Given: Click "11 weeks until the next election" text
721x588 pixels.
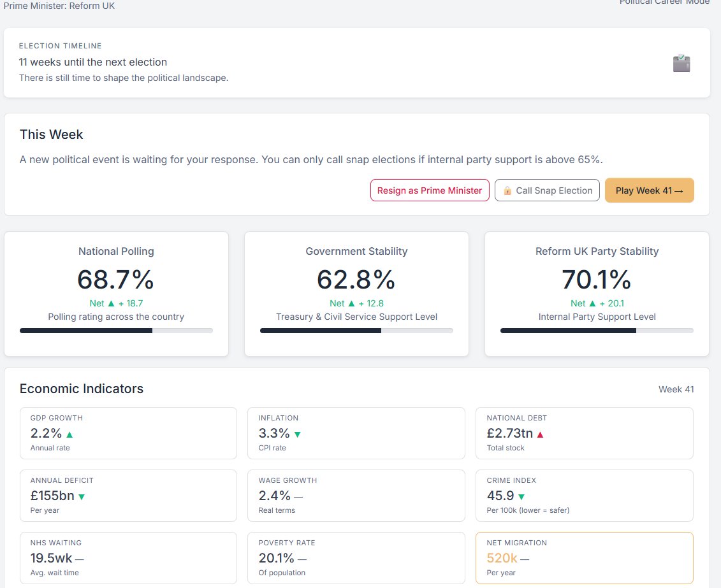Looking at the screenshot, I should 93,62.
